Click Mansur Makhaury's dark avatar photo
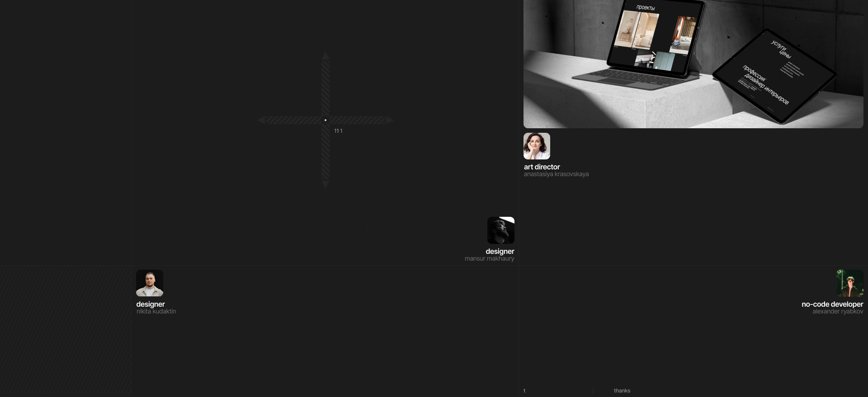The width and height of the screenshot is (868, 397). pyautogui.click(x=500, y=230)
